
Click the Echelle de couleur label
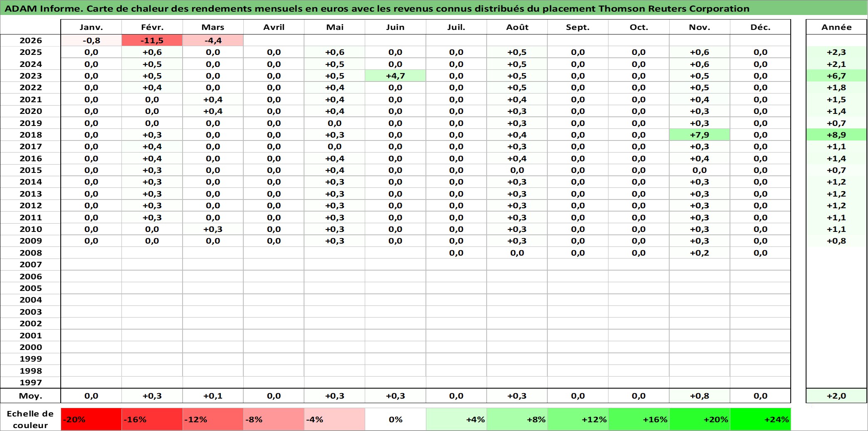(30, 419)
